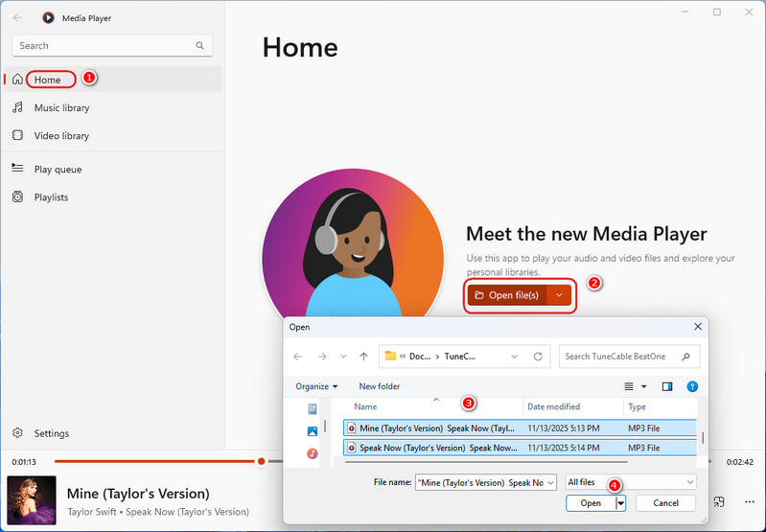Toggle the preview pane in Open dialog
The image size is (766, 532).
click(667, 386)
